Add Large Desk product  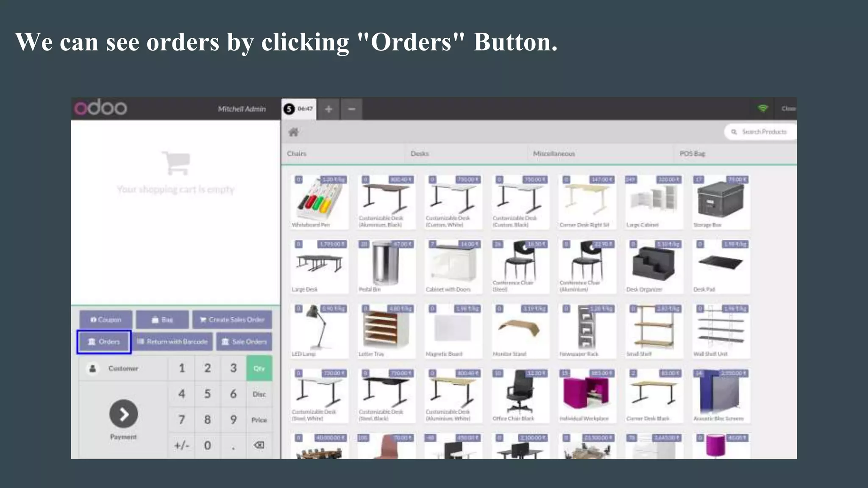[320, 266]
